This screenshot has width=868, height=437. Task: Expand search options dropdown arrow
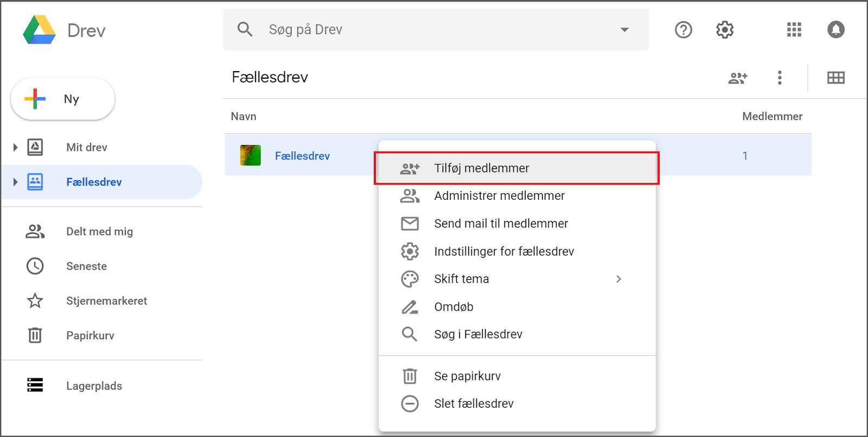pos(624,30)
